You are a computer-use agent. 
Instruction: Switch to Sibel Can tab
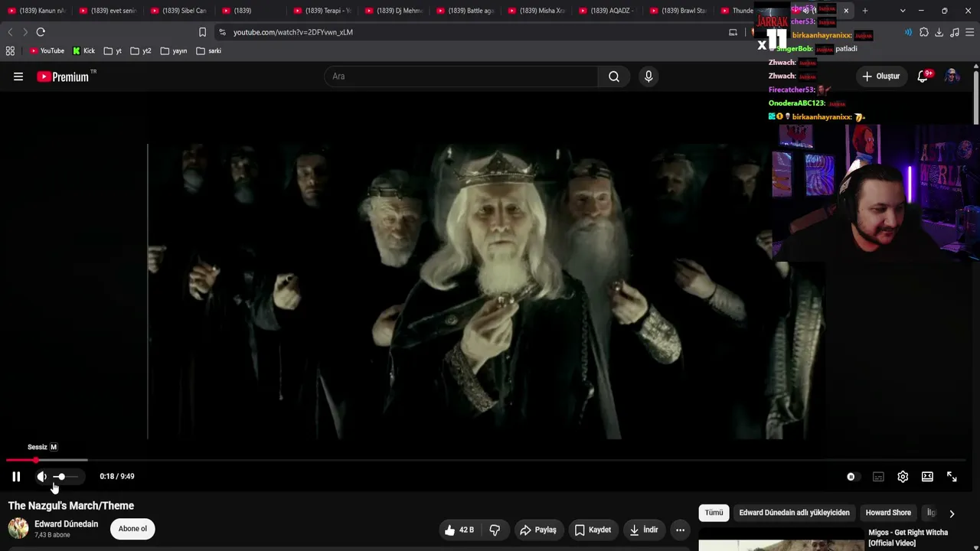(x=180, y=11)
